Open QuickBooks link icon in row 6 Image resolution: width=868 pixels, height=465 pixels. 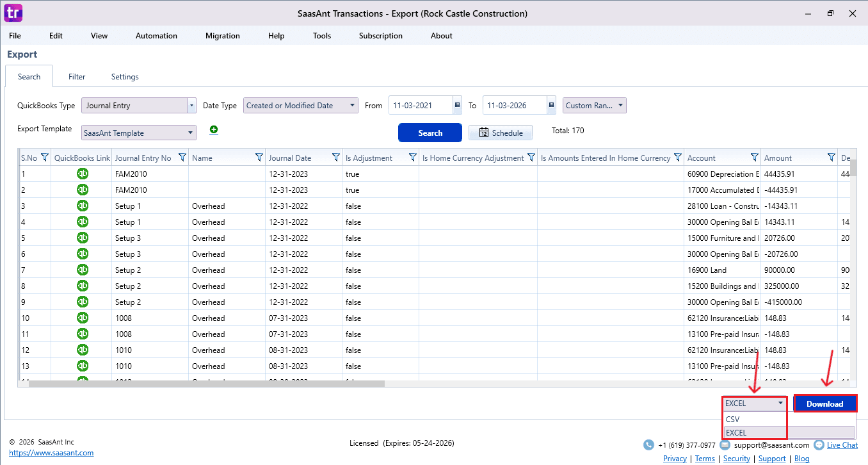coord(83,254)
